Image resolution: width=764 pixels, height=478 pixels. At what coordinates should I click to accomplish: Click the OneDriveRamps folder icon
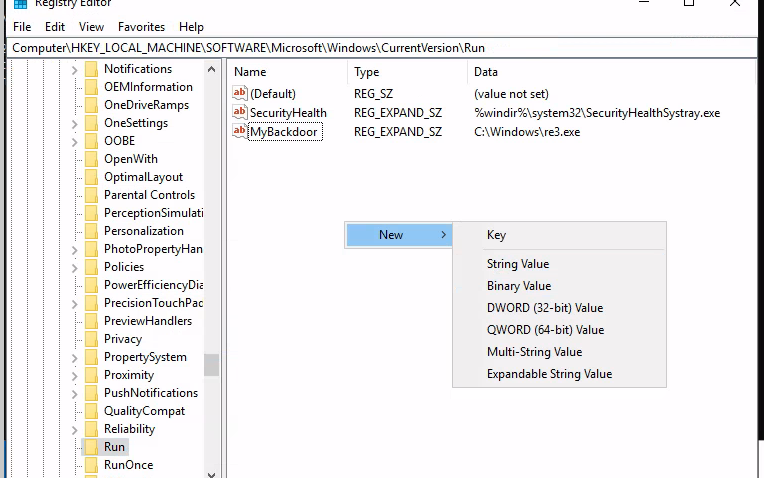click(x=91, y=105)
